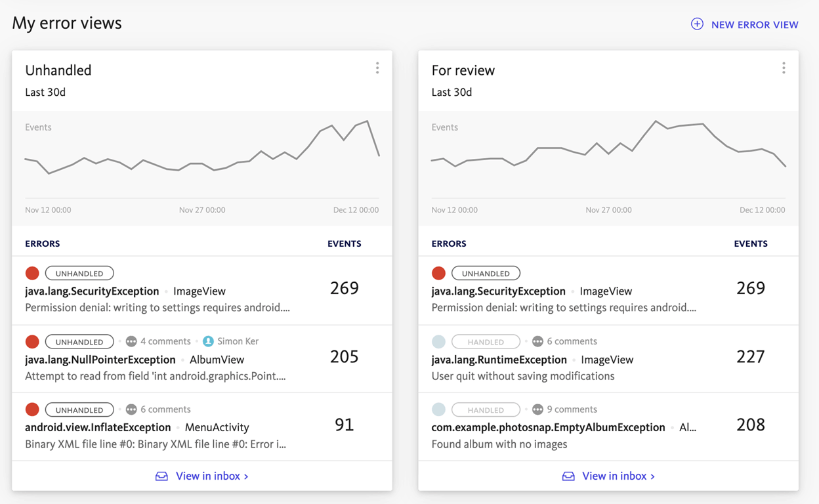Viewport: 819px width, 504px height.
Task: Click the plus icon for new error view
Action: click(697, 24)
